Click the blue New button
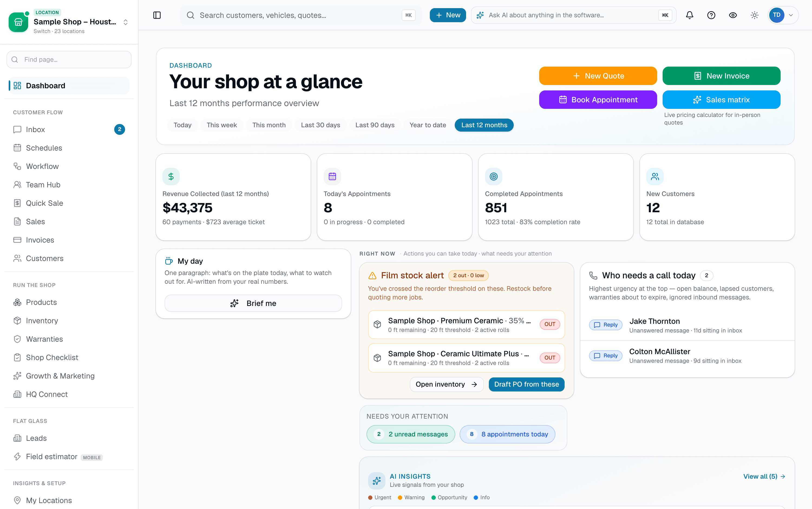812x509 pixels. coord(448,15)
